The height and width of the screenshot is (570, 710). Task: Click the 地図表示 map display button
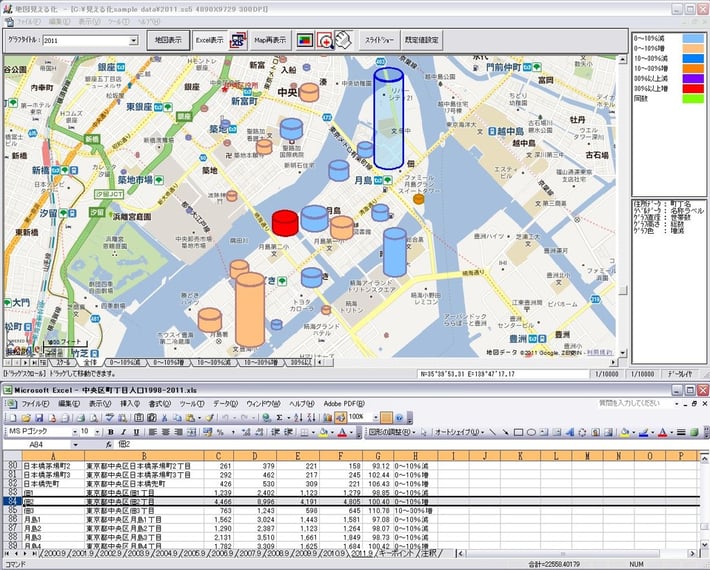167,40
